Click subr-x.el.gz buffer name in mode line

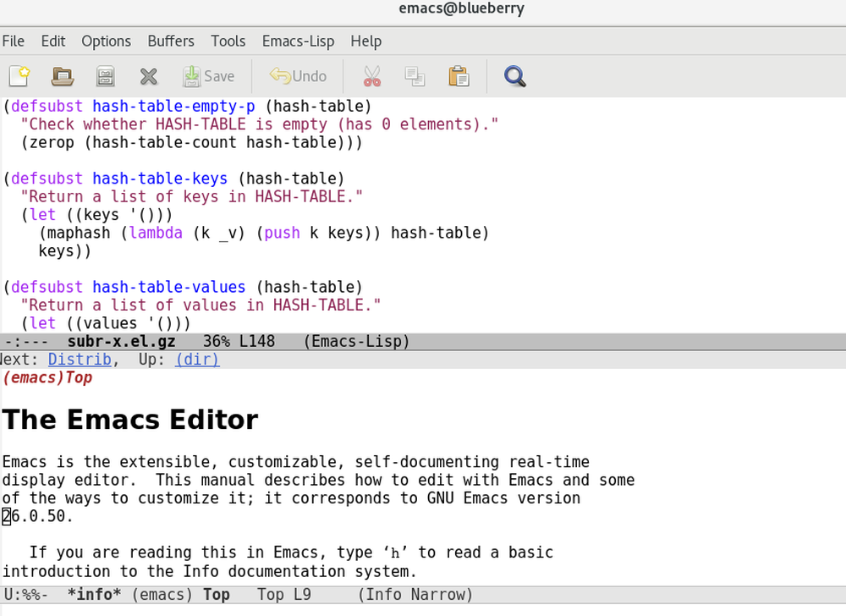[121, 342]
